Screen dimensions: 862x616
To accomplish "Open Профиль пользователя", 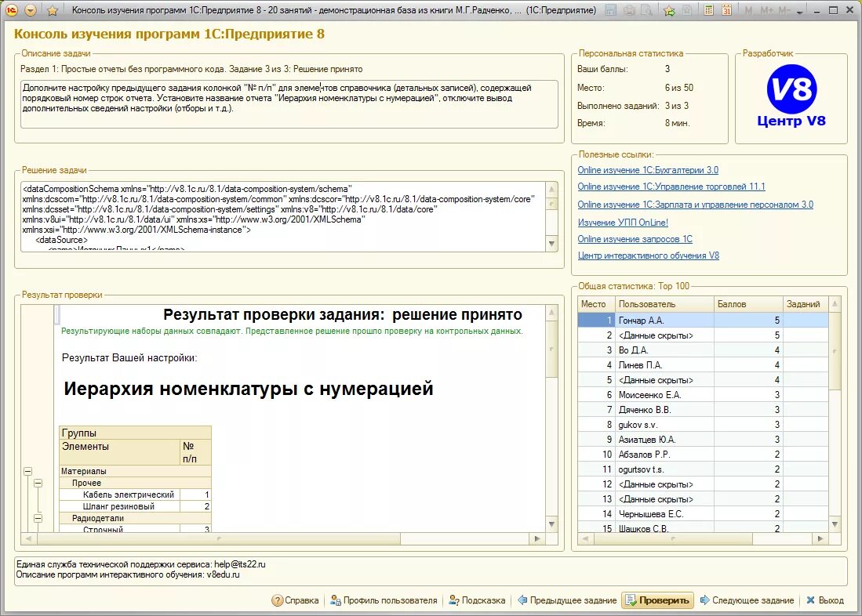I will tap(384, 600).
